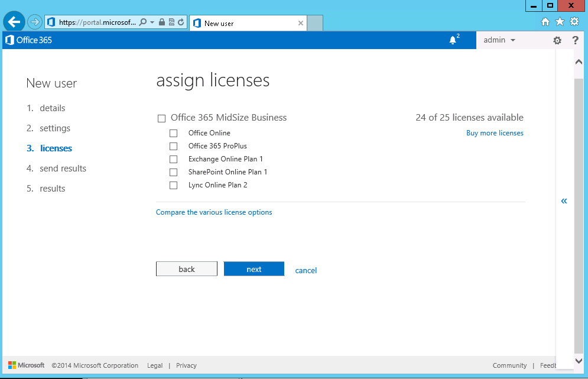
Task: Check the Office 365 MidSize Business checkbox
Action: [x=161, y=119]
